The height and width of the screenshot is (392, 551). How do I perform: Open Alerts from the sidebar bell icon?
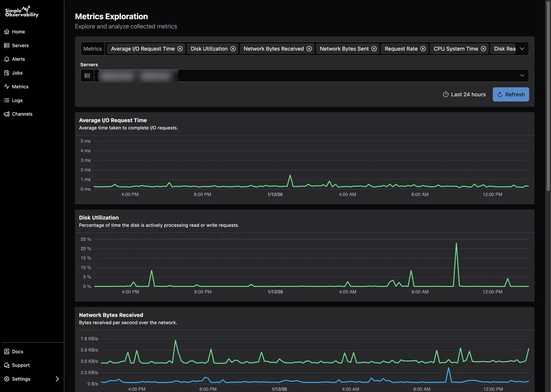coord(6,59)
